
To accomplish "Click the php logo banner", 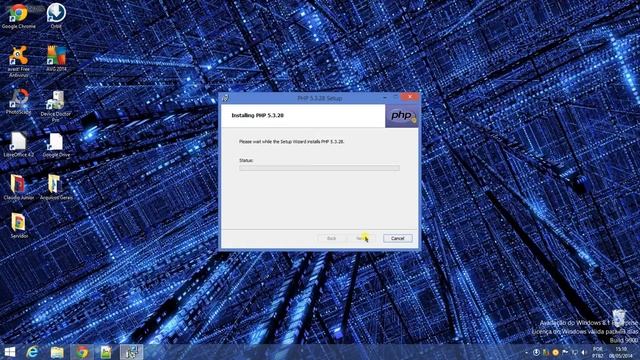I will coord(402,116).
